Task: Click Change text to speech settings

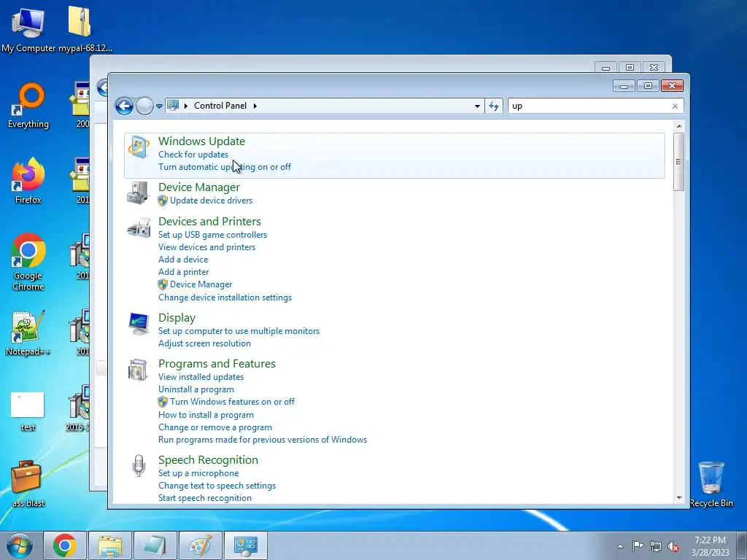Action: (x=217, y=485)
